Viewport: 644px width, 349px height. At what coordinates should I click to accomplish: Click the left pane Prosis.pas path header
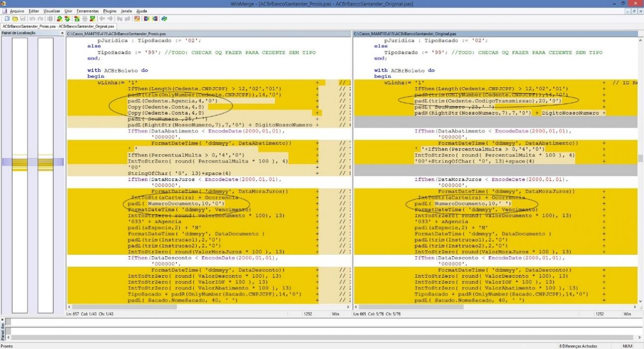pyautogui.click(x=208, y=33)
